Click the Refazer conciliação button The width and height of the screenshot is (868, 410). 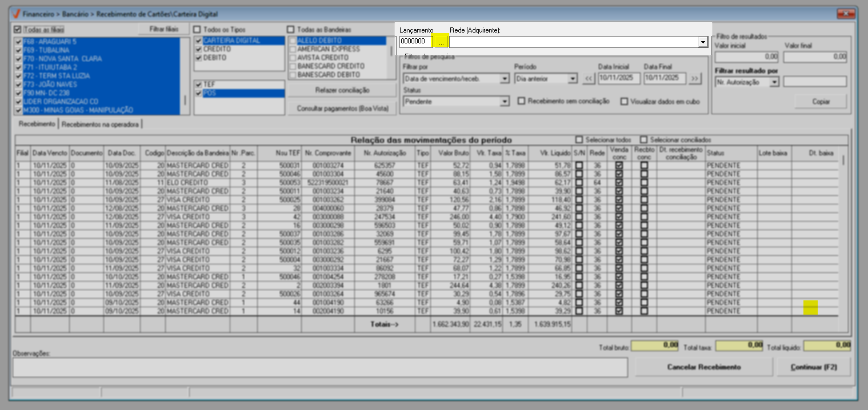[342, 90]
